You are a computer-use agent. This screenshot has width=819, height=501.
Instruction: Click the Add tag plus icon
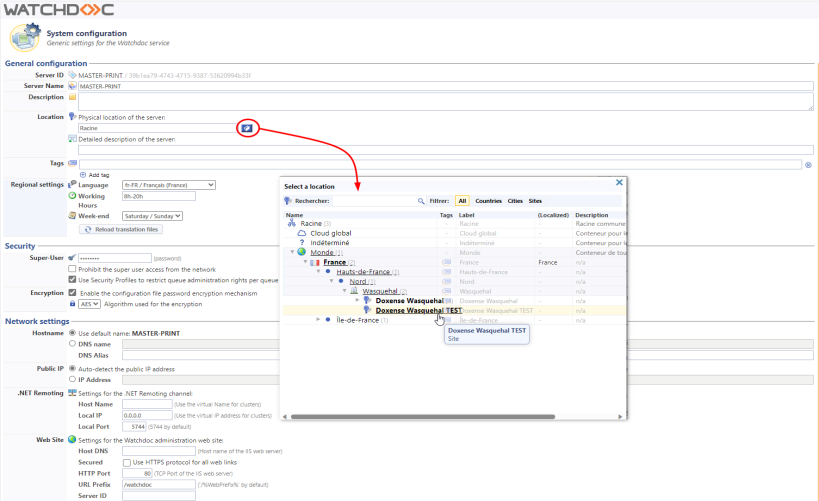tap(83, 174)
